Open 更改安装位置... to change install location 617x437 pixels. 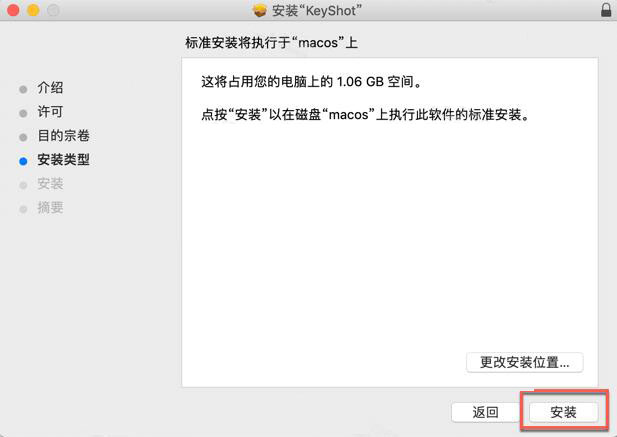[525, 362]
